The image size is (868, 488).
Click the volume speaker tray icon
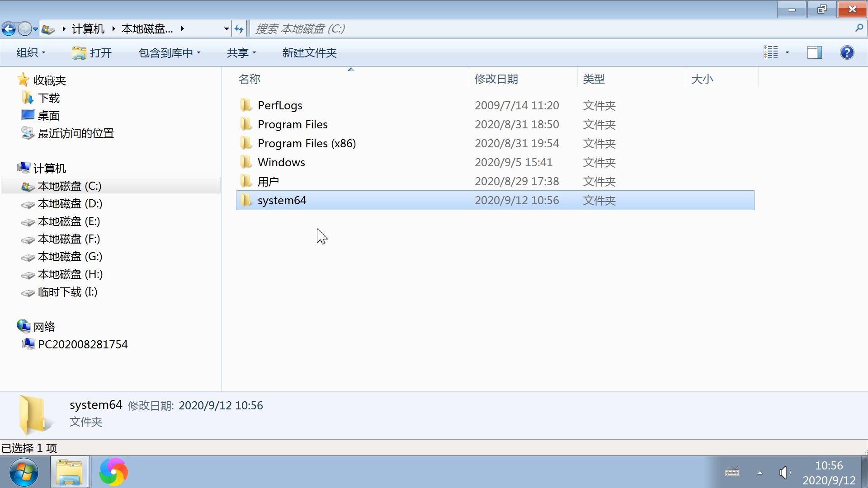(784, 473)
